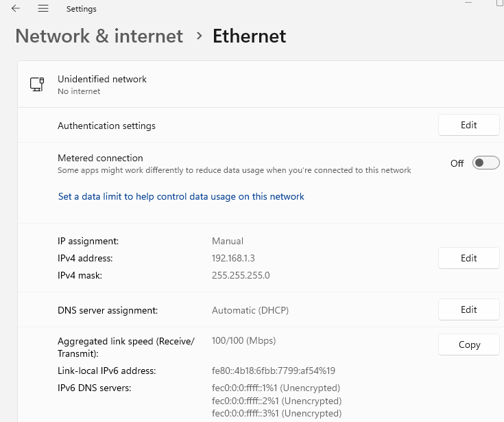
Task: Copy the network properties
Action: pos(468,344)
